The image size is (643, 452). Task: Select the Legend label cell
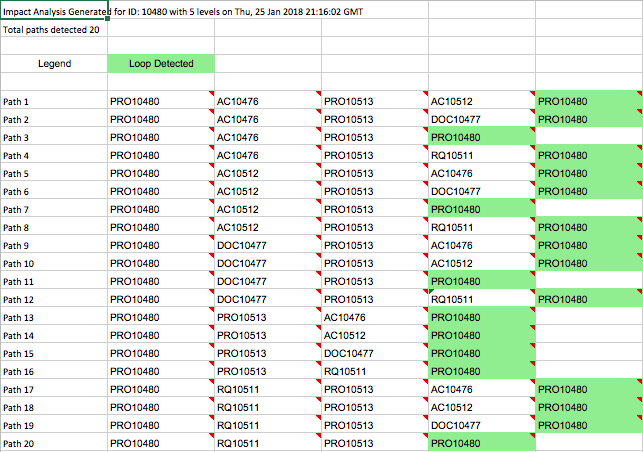(54, 64)
